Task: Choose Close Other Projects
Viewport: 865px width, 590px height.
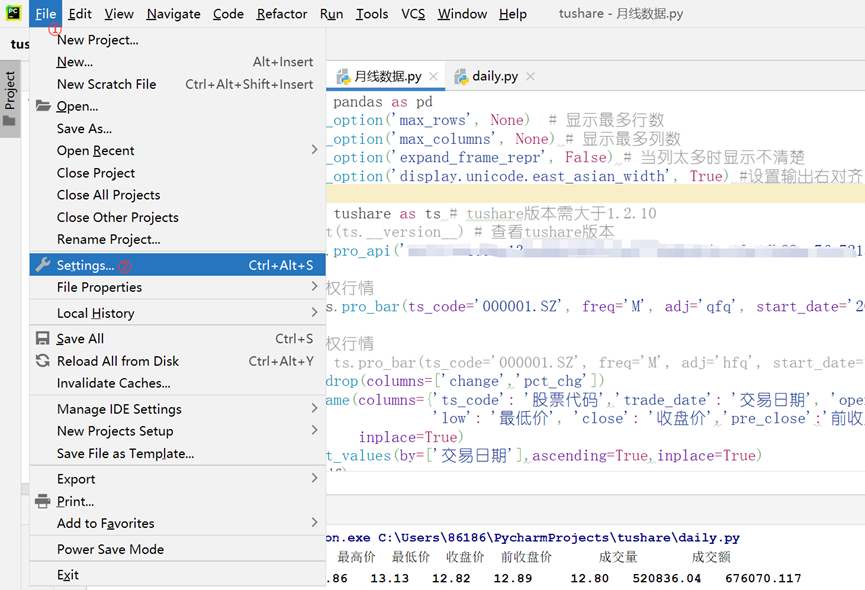Action: coord(177,217)
